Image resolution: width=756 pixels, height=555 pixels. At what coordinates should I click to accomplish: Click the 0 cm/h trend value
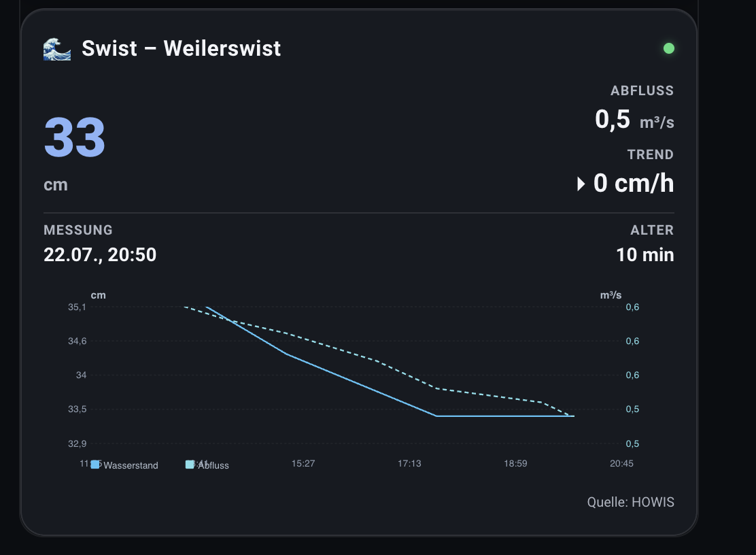click(634, 183)
